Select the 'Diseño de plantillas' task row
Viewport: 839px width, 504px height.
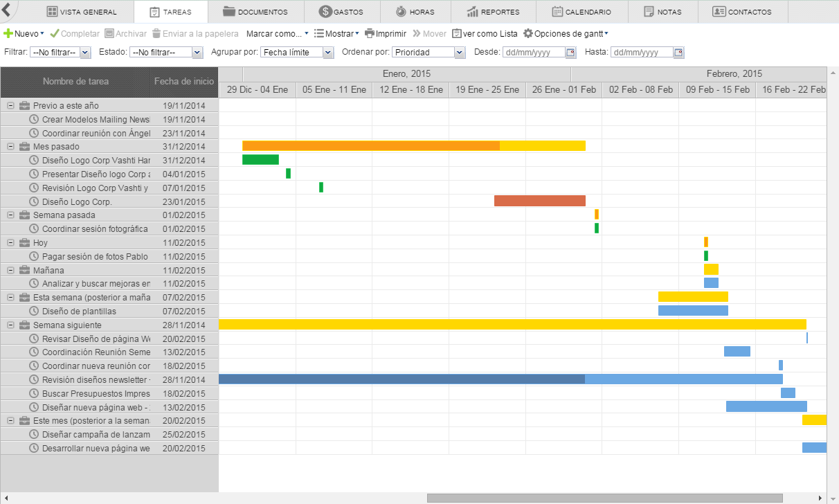tap(79, 312)
